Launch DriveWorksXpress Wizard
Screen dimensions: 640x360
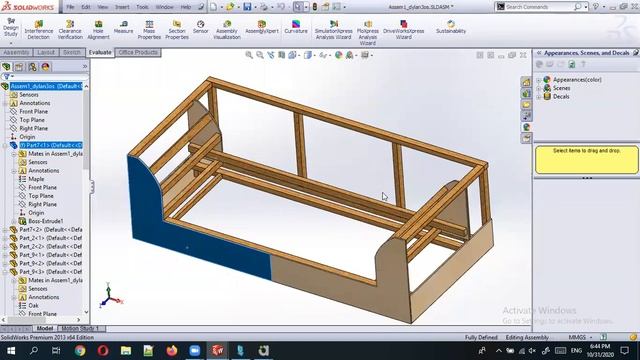coord(403,29)
